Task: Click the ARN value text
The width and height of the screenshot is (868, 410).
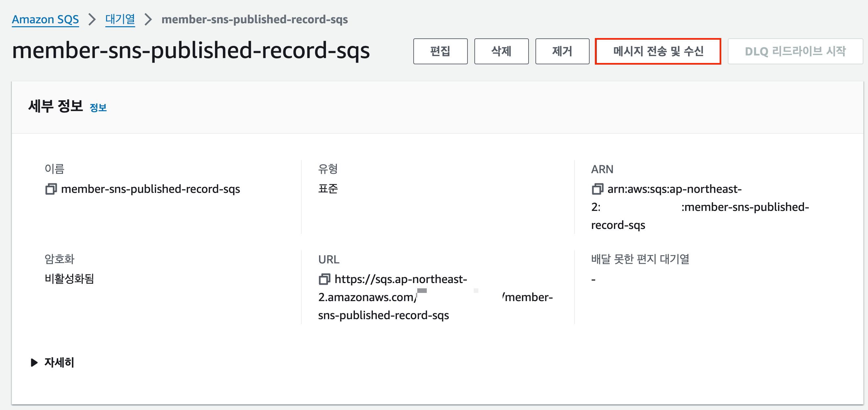Action: pyautogui.click(x=674, y=189)
